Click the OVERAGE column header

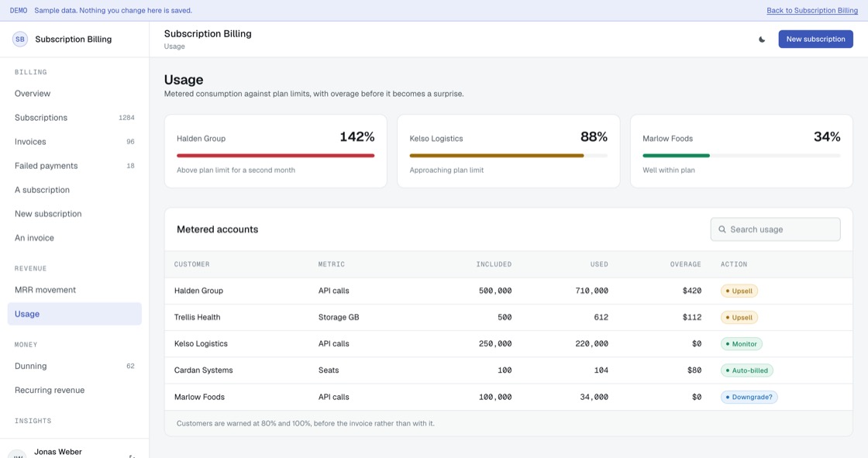click(x=685, y=264)
